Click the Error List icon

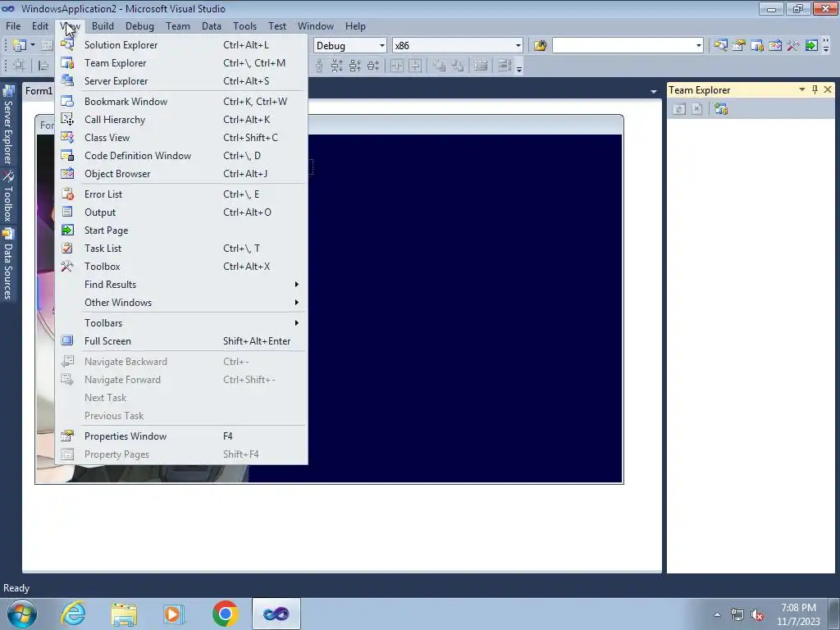(x=67, y=194)
